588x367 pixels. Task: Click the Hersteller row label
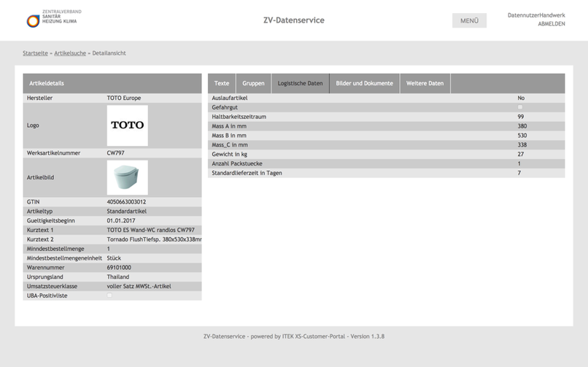pyautogui.click(x=39, y=98)
